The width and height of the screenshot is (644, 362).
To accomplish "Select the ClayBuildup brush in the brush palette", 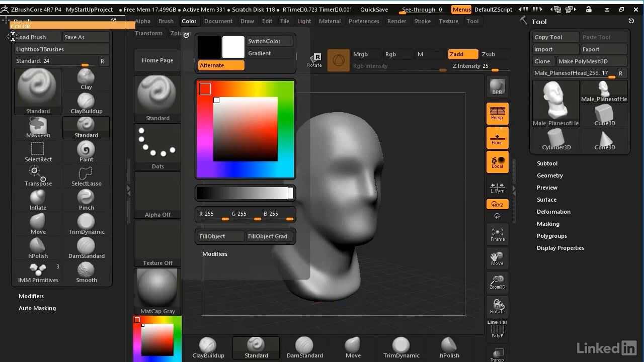I will pos(86,103).
